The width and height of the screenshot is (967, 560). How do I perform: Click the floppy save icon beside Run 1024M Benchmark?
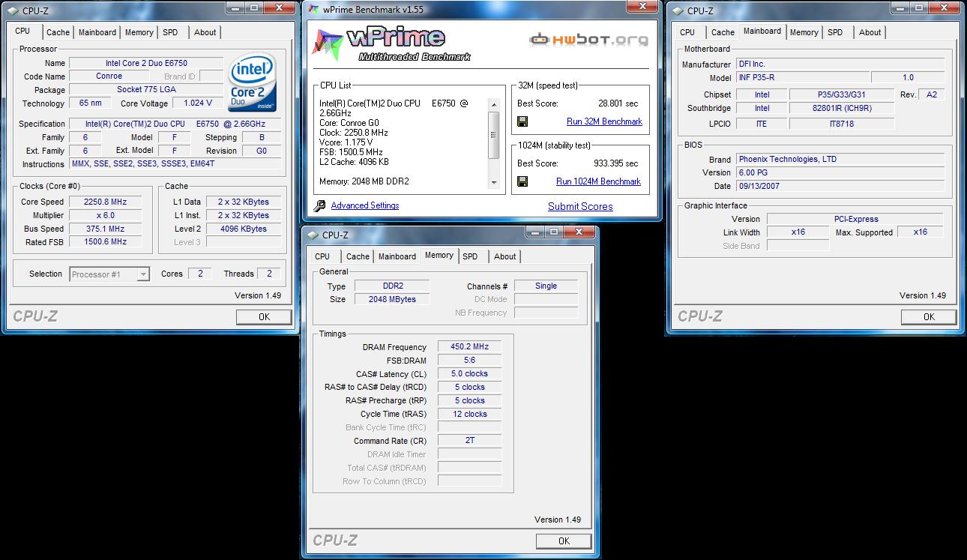coord(522,181)
